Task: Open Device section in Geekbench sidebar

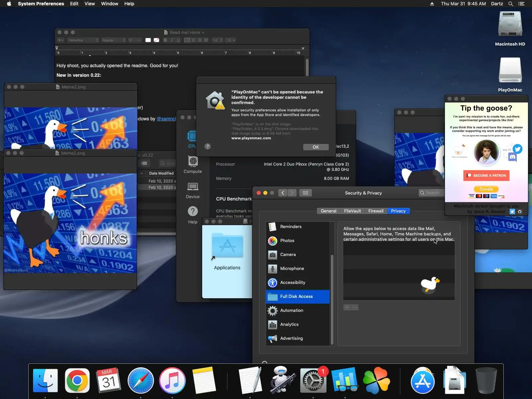Action: tap(193, 191)
